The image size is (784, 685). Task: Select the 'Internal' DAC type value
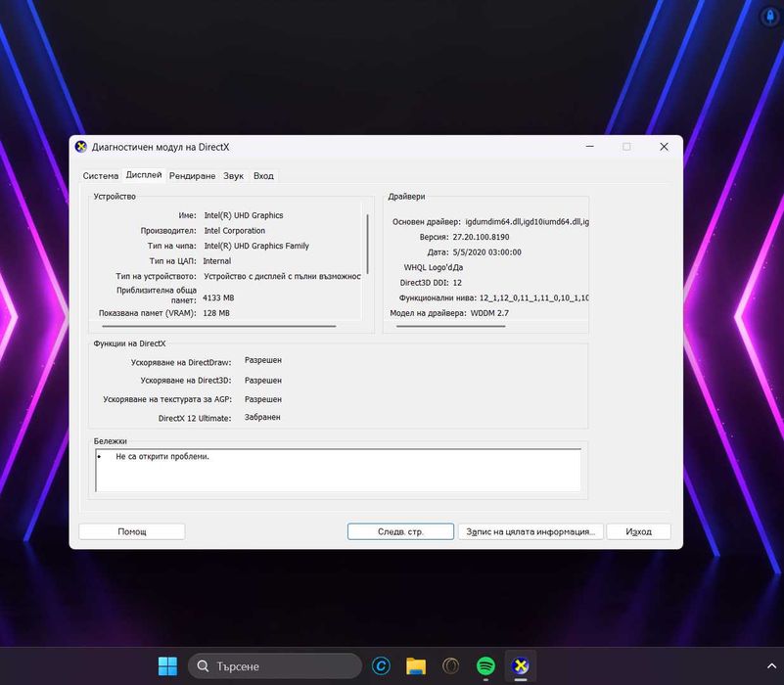pyautogui.click(x=217, y=261)
